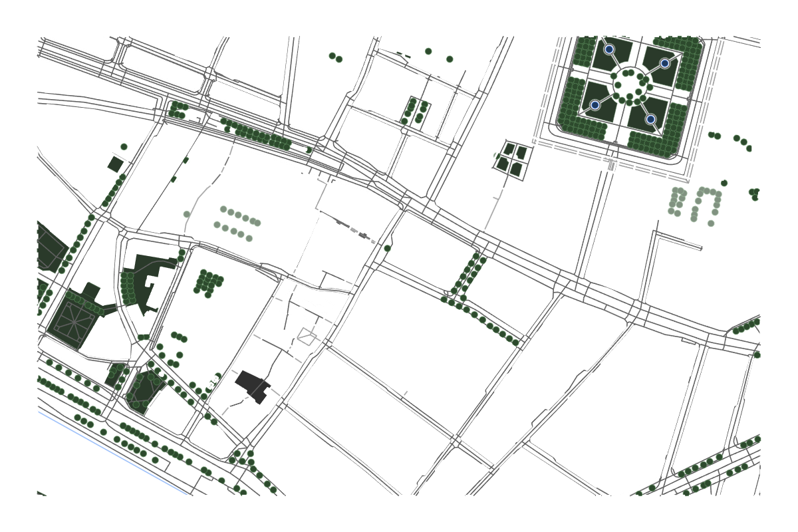Click the dark green garden square with diagonal paths
The height and width of the screenshot is (532, 798).
(x=74, y=321)
